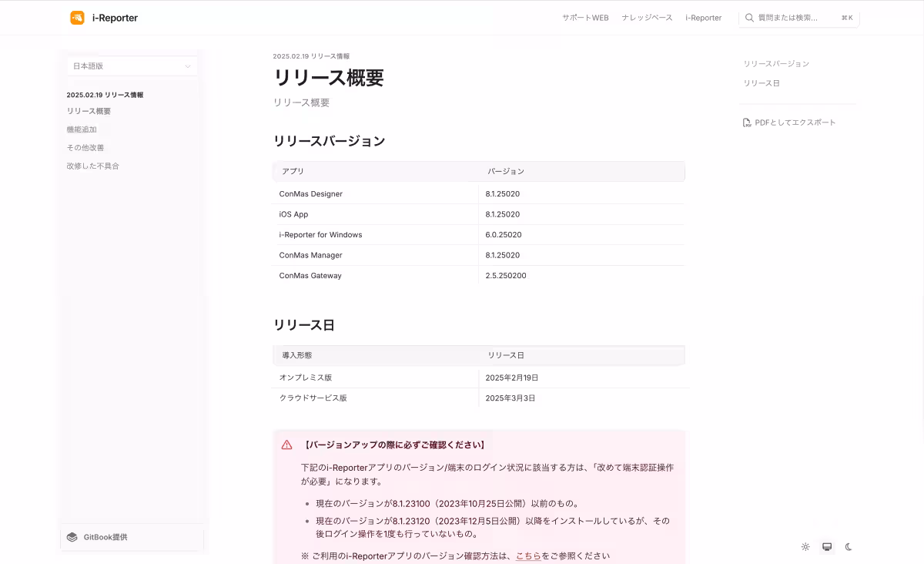Open the こちら link in the notice
Image resolution: width=924 pixels, height=564 pixels.
click(528, 556)
